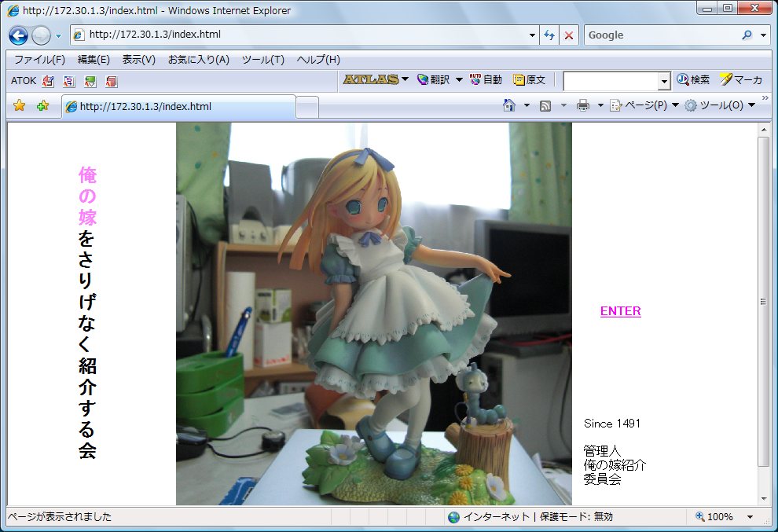Screen dimensions: 778x532
Task: Click the Home icon
Action: click(x=509, y=105)
